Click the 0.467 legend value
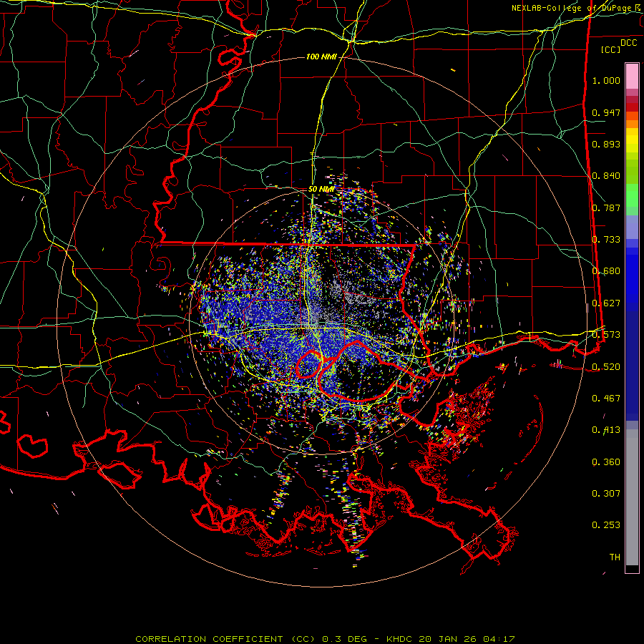Screen dimensions: 644x644 tap(606, 399)
